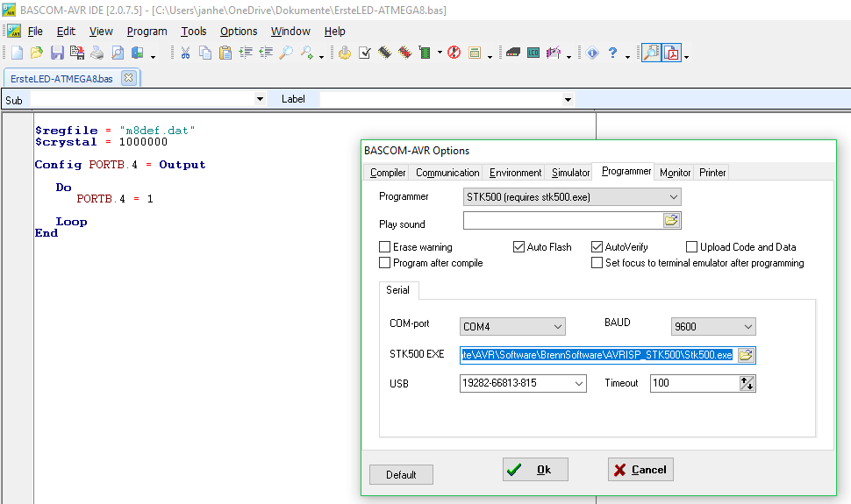Click the Find Next icon
Image resolution: width=851 pixels, height=504 pixels.
click(x=307, y=53)
